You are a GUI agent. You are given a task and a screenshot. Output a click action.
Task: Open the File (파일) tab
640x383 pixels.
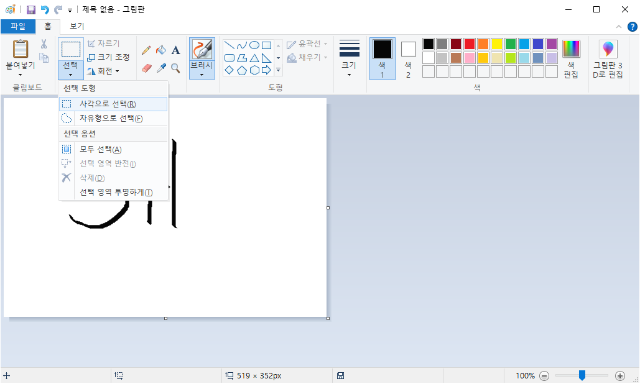tap(18, 27)
